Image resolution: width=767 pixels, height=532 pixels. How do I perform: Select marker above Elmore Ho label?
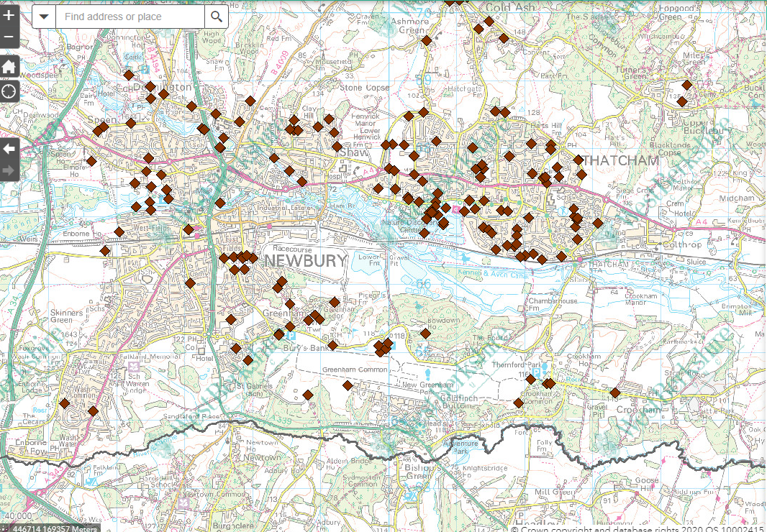tap(91, 161)
